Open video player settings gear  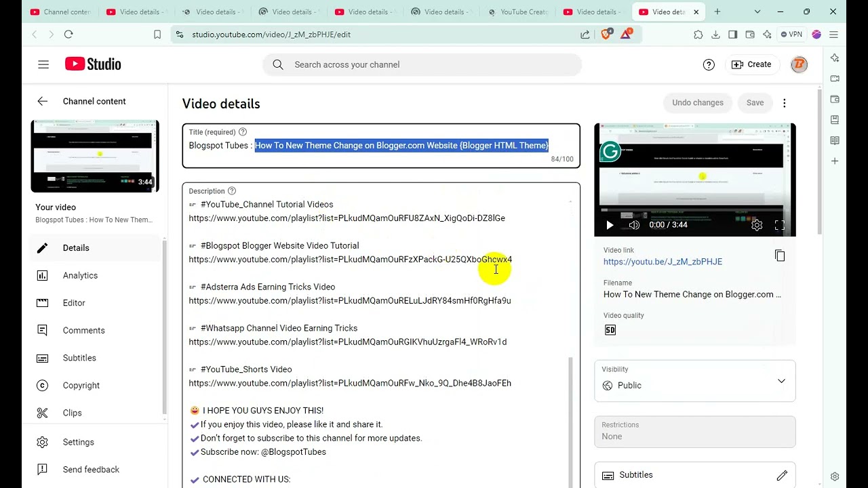(757, 225)
